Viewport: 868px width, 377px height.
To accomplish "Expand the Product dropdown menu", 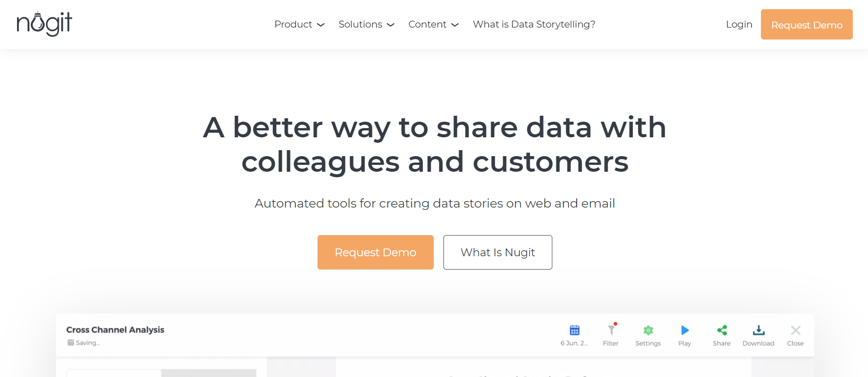I will coord(300,24).
